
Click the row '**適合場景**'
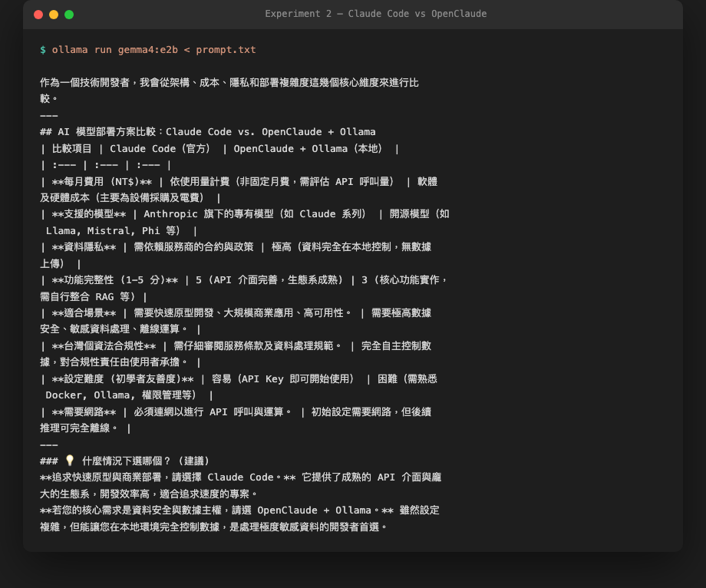[236, 313]
